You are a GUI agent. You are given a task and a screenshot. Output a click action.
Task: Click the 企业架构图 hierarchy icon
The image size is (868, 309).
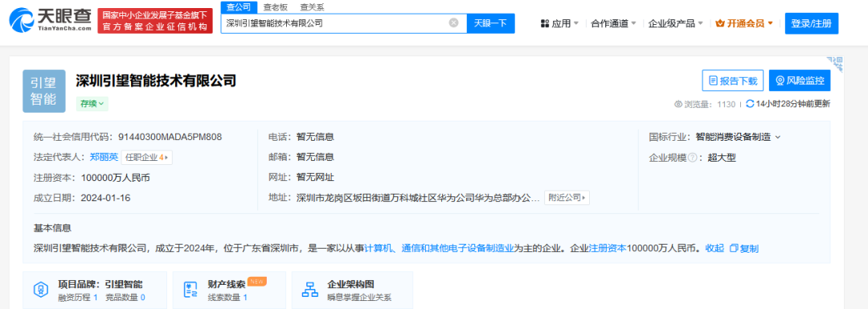point(309,290)
